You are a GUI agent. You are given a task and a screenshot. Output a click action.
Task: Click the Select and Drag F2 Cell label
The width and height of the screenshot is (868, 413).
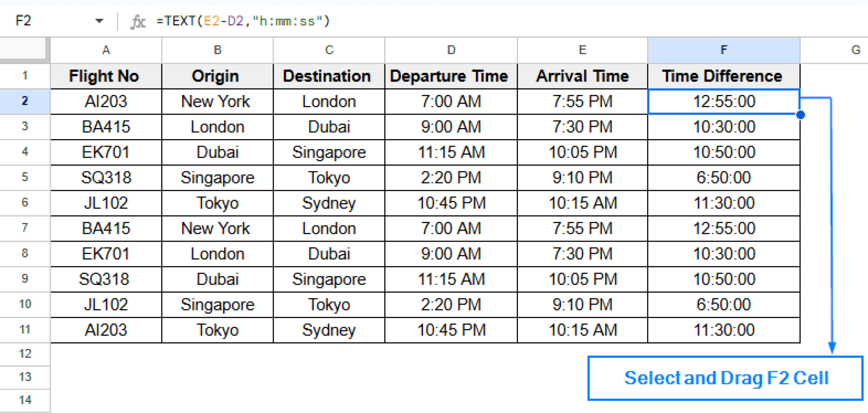(726, 378)
